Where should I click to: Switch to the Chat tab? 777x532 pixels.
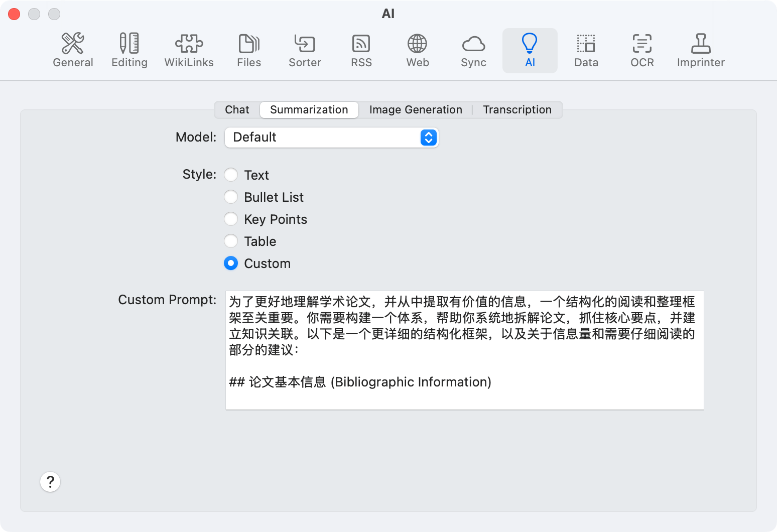237,110
